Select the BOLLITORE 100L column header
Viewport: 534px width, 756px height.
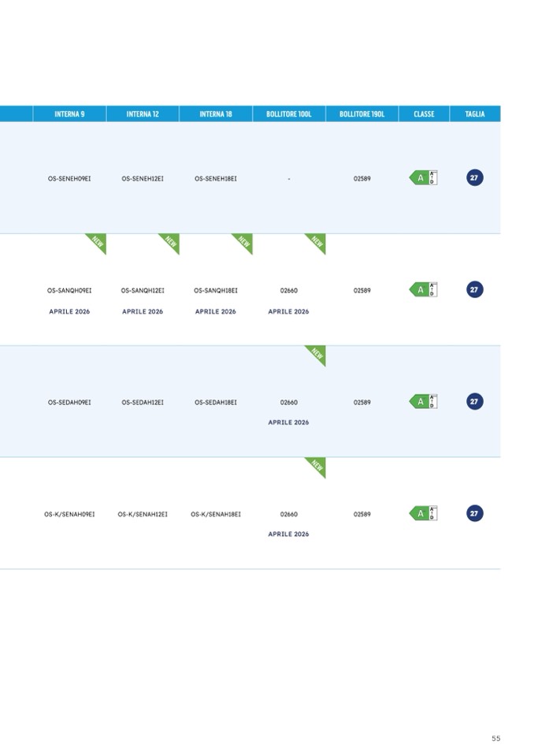tap(289, 114)
